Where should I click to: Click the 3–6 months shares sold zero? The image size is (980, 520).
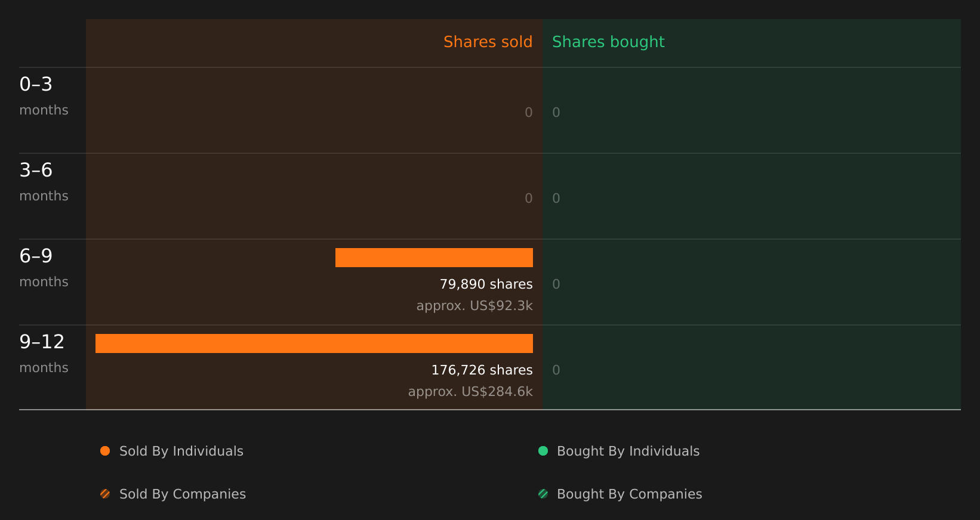click(x=529, y=199)
